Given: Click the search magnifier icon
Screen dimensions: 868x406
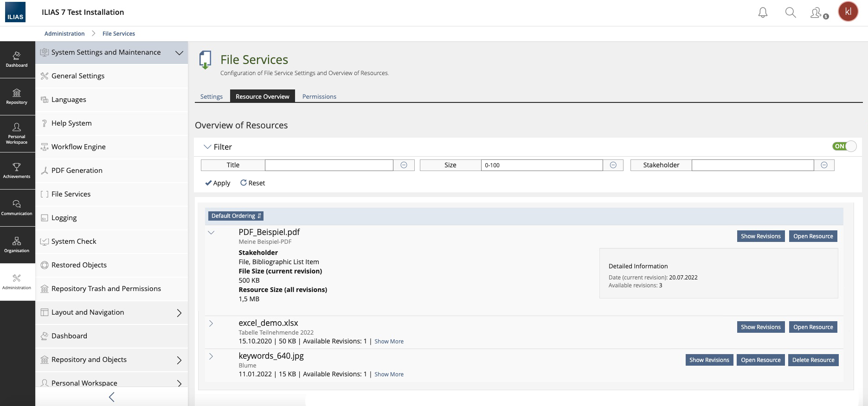Looking at the screenshot, I should tap(791, 13).
